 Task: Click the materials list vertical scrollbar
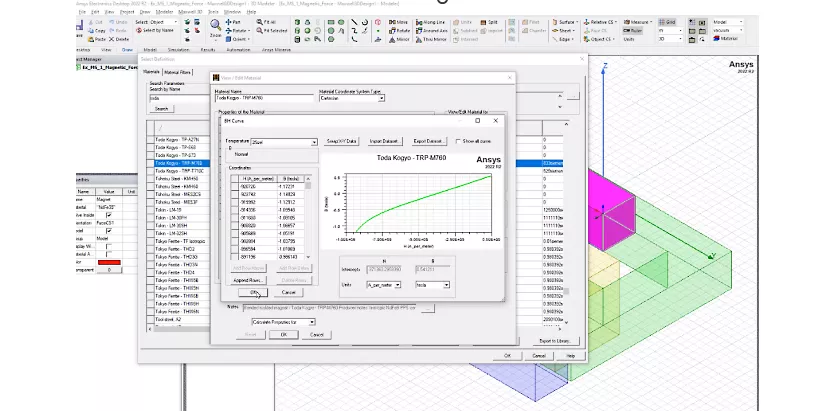tap(566, 224)
